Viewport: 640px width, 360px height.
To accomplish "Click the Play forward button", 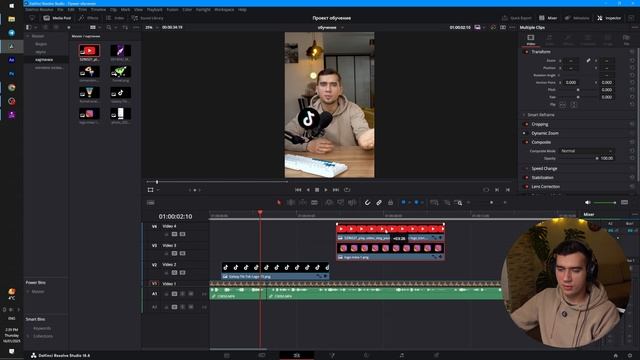I will pos(326,190).
